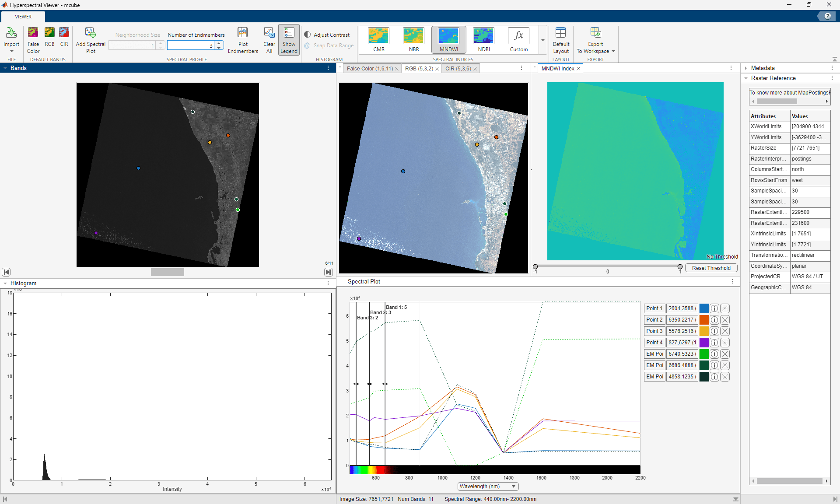Select the Clear All histogram tool
Viewport: 840px width, 504px height.
click(x=269, y=39)
